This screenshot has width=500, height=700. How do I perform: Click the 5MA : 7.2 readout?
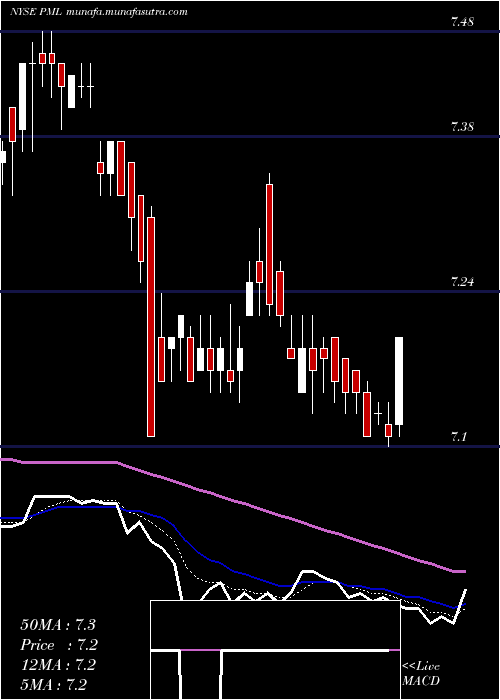coord(53,684)
